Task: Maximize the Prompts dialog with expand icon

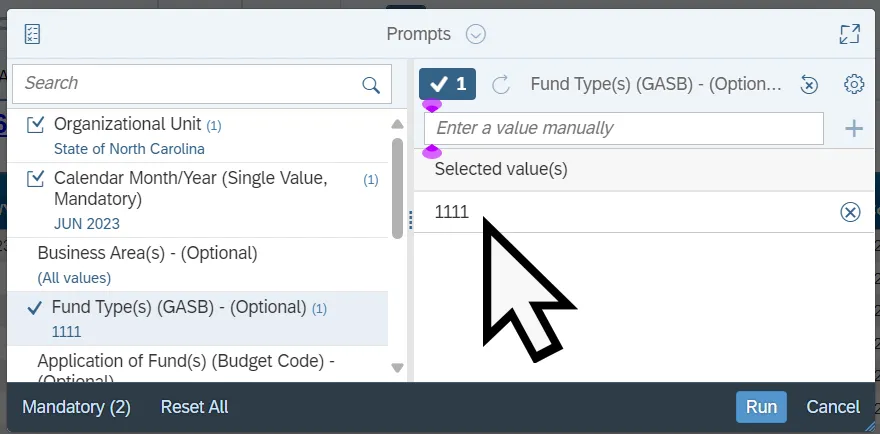Action: pos(849,34)
